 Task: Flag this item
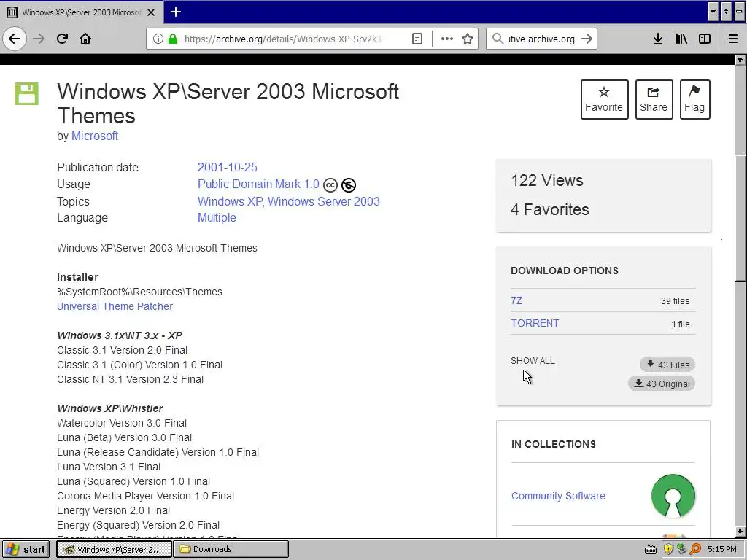[694, 99]
